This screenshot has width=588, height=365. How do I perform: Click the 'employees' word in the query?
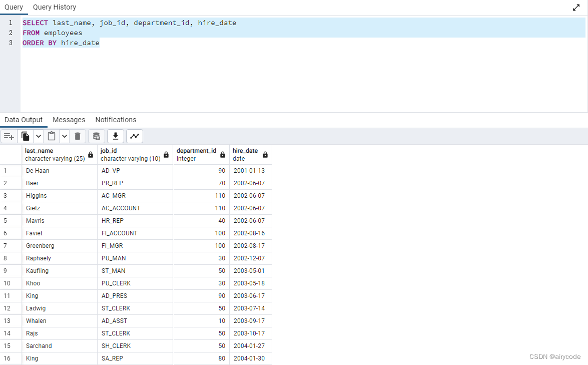(63, 33)
